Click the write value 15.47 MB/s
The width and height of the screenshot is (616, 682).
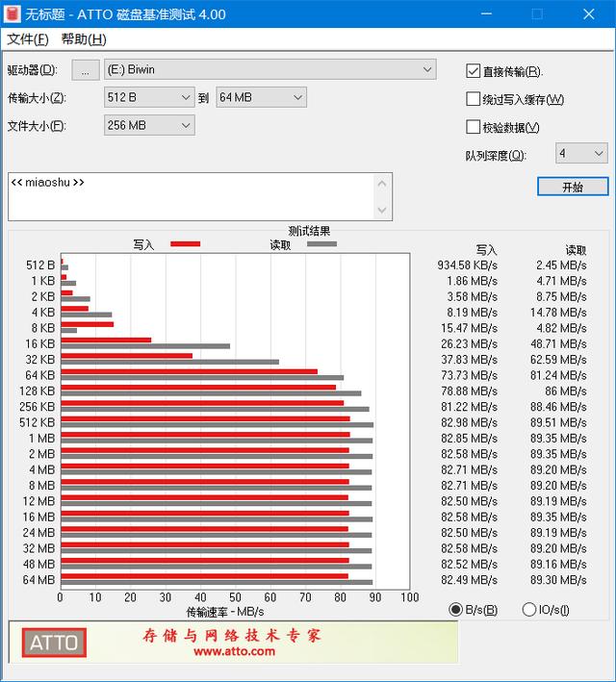point(469,328)
